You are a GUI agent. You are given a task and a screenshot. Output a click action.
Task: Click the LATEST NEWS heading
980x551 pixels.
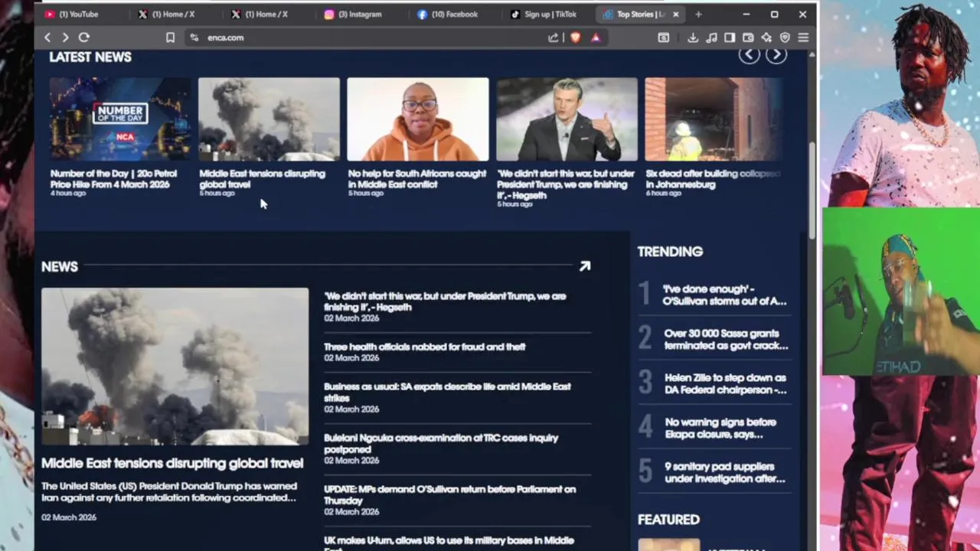90,57
